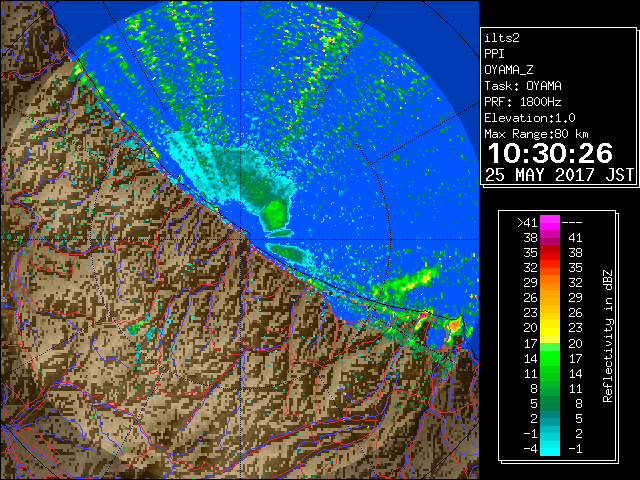This screenshot has width=640, height=480.
Task: Click the "PRF: 1800Hz" value
Action: point(523,102)
